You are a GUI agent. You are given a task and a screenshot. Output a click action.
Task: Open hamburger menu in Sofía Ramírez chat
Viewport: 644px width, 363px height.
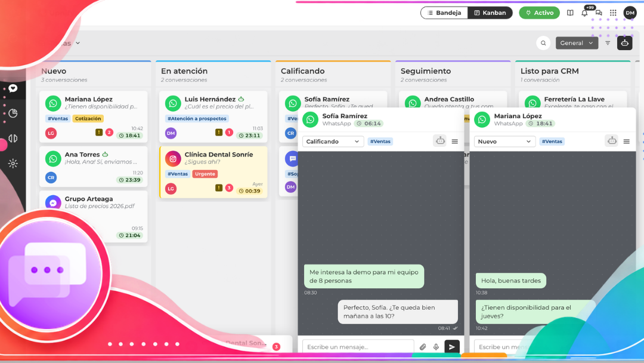454,141
